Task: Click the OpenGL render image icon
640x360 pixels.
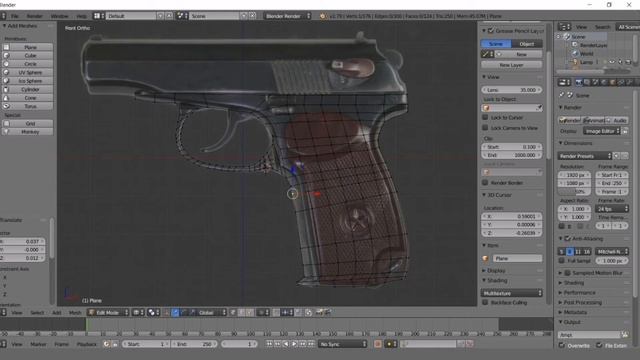Action: 320,313
